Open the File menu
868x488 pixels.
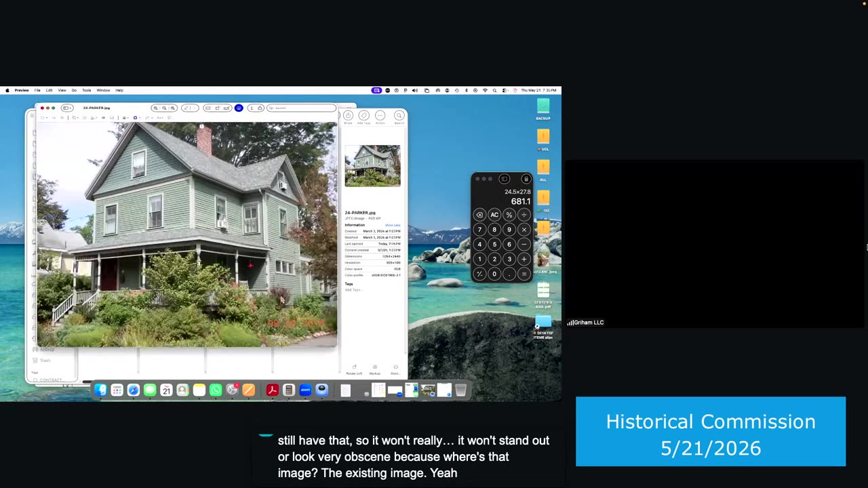click(x=37, y=90)
